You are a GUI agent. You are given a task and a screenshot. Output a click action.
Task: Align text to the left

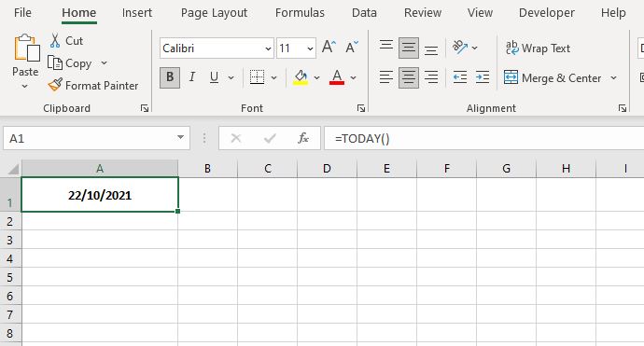(x=386, y=77)
